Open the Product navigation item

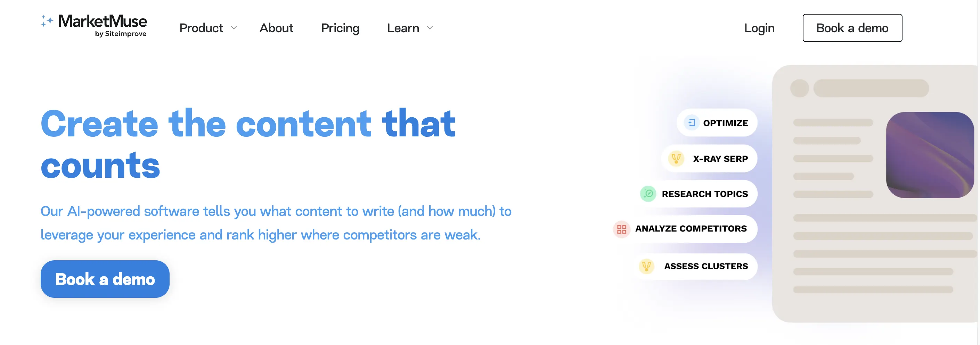[201, 28]
